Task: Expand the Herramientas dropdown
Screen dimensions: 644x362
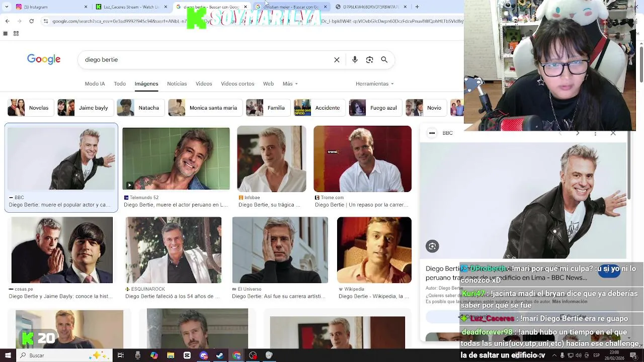Action: pyautogui.click(x=375, y=83)
